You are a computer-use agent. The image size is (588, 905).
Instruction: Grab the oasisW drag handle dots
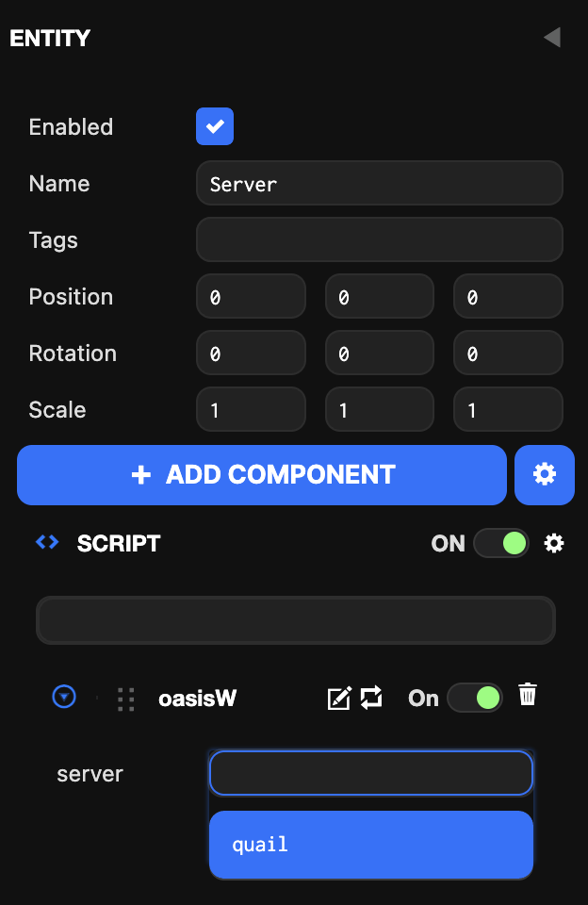pyautogui.click(x=125, y=699)
